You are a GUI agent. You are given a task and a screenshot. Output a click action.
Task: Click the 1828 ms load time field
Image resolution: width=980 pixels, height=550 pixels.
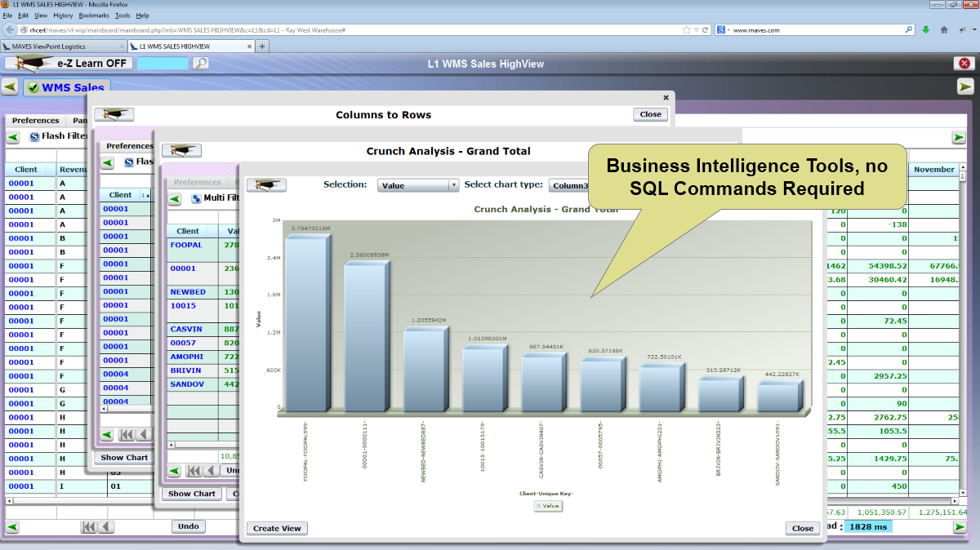867,526
